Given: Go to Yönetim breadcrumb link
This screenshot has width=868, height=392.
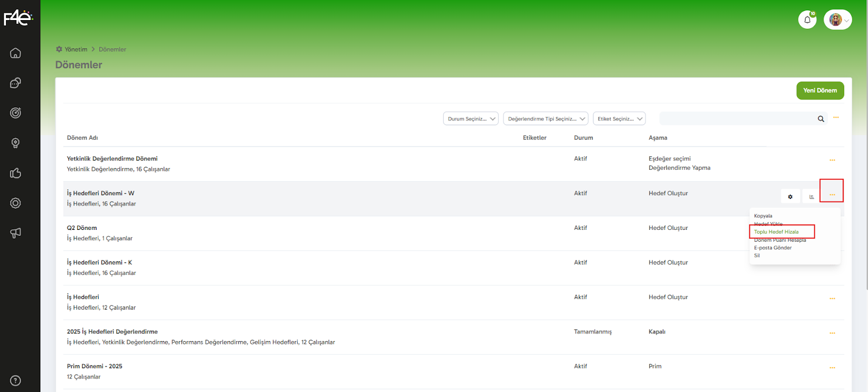Looking at the screenshot, I should [x=75, y=49].
